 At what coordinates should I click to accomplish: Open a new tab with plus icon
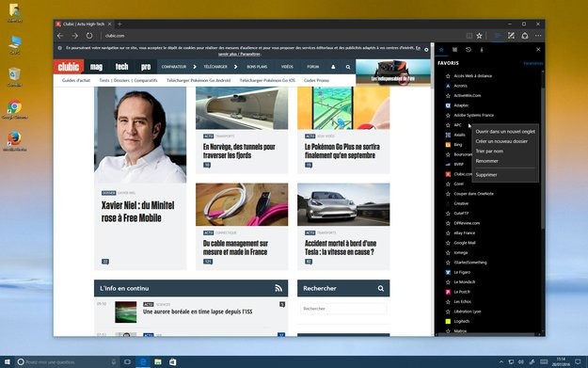tap(119, 24)
